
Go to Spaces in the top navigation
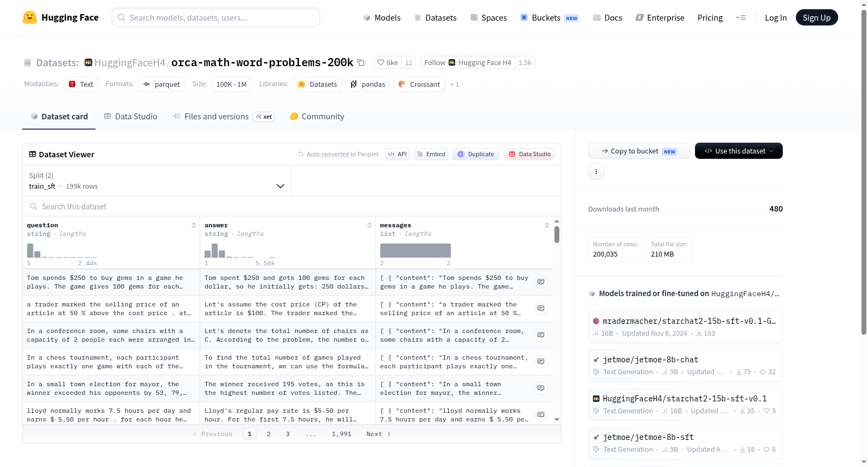pos(488,17)
